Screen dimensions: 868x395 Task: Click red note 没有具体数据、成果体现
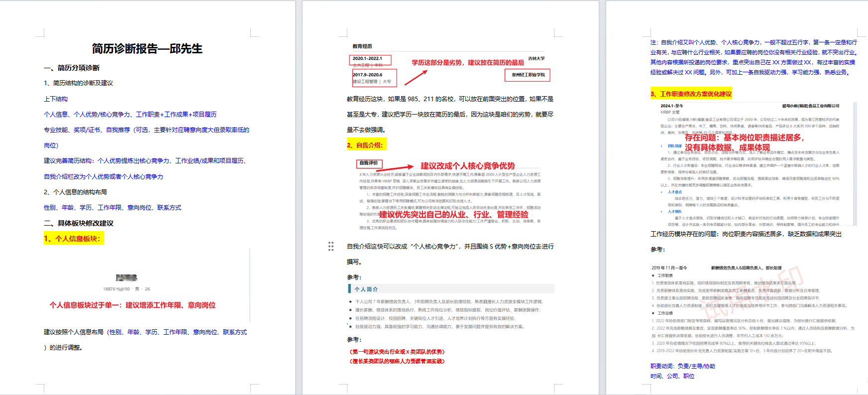tap(728, 147)
